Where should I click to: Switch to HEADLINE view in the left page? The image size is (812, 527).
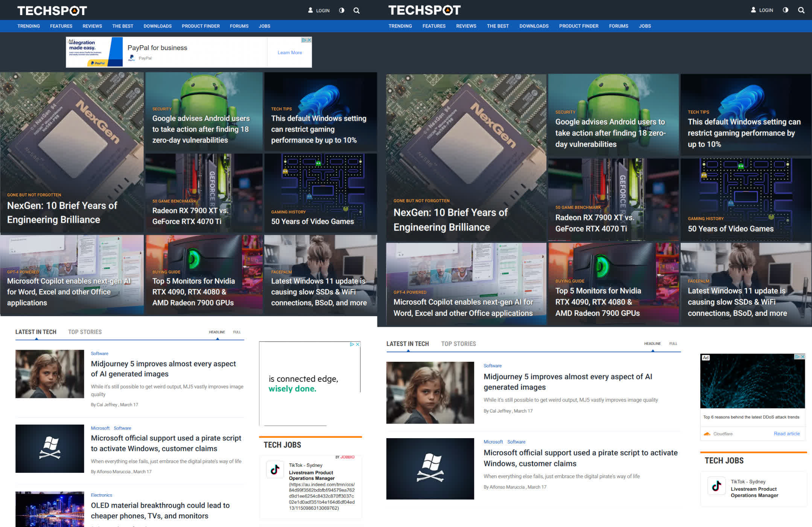click(217, 332)
